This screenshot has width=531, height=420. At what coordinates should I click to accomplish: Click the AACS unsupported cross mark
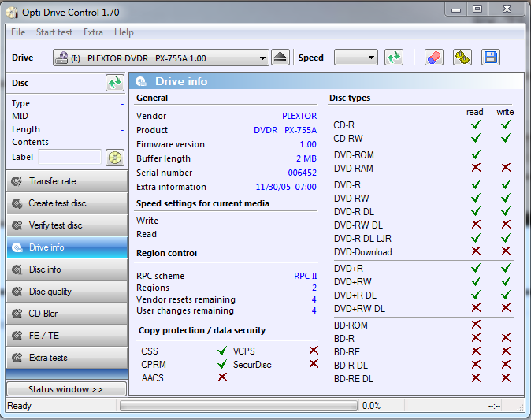222,377
